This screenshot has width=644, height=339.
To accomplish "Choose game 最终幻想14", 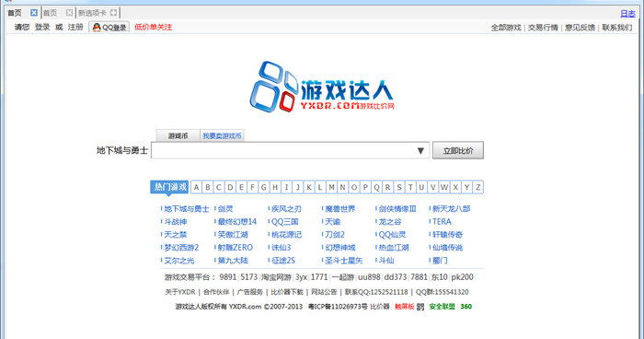I will coord(237,222).
